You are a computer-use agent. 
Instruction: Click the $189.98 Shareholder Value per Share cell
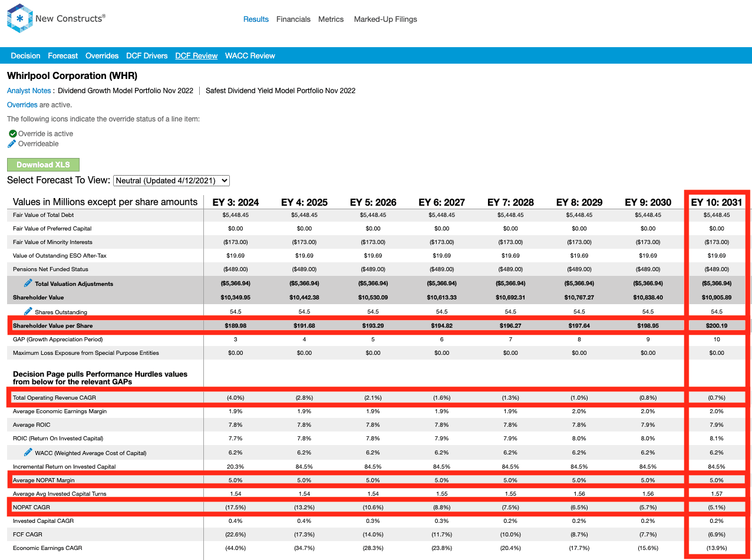(x=236, y=325)
